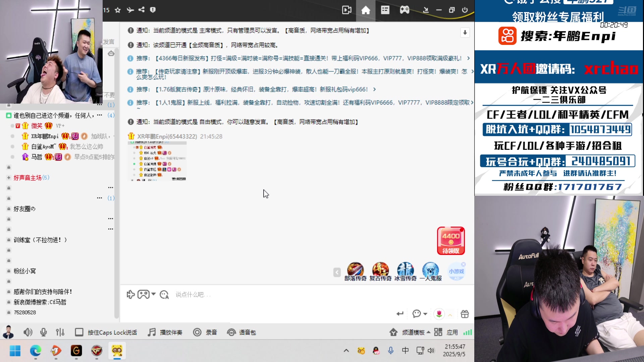This screenshot has height=362, width=644.
Task: Click the left arrow beside game shortcuts
Action: tap(337, 272)
